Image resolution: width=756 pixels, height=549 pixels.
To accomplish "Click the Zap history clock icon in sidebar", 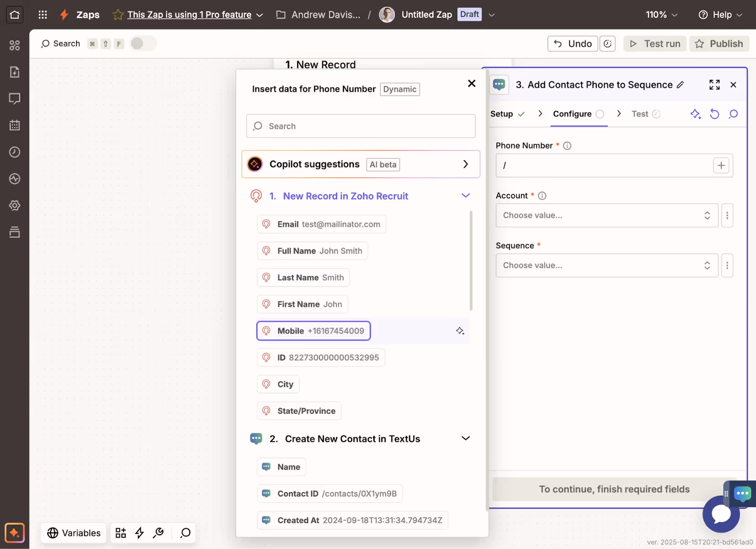I will [15, 152].
